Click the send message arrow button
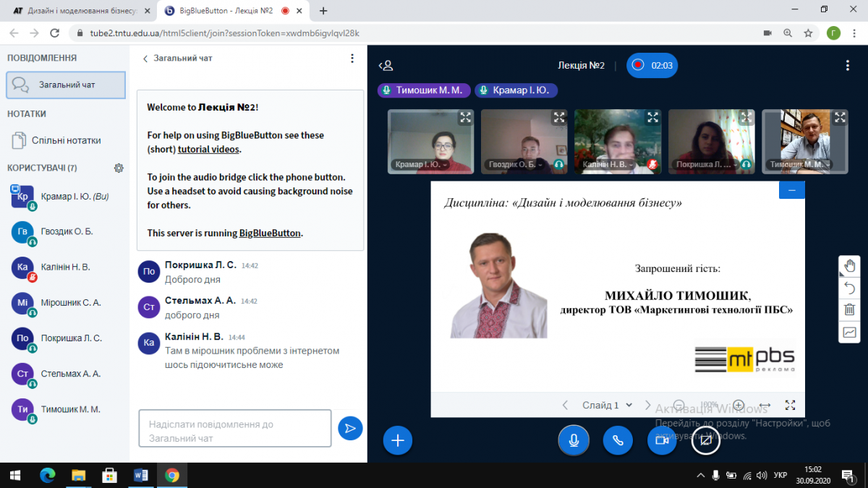The height and width of the screenshot is (488, 868). pos(350,428)
